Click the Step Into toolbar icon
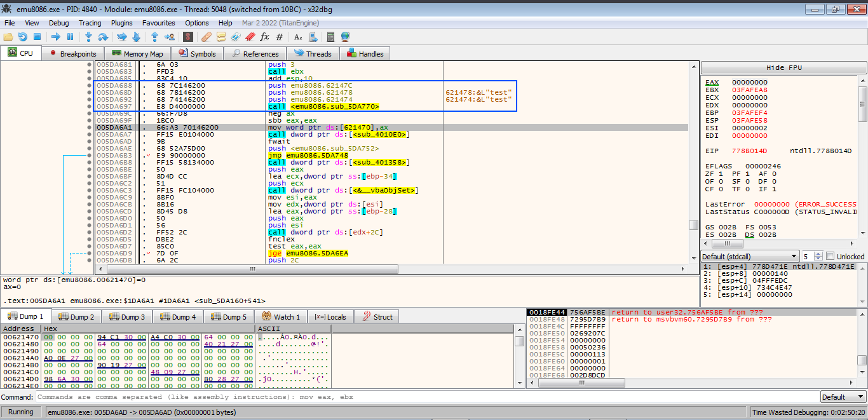868x420 pixels. click(88, 37)
